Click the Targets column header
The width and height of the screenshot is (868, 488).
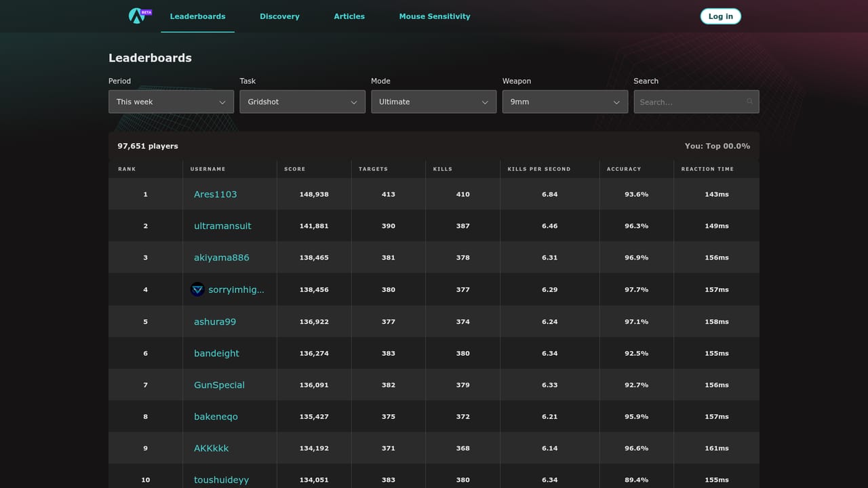(x=374, y=169)
